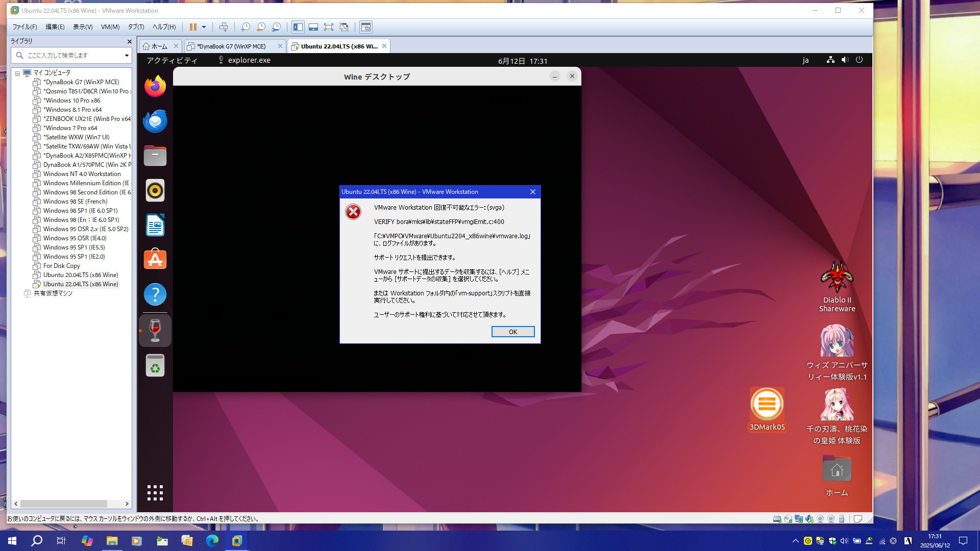Open the 表示(V) menu
The width and height of the screenshot is (980, 551).
[x=83, y=27]
